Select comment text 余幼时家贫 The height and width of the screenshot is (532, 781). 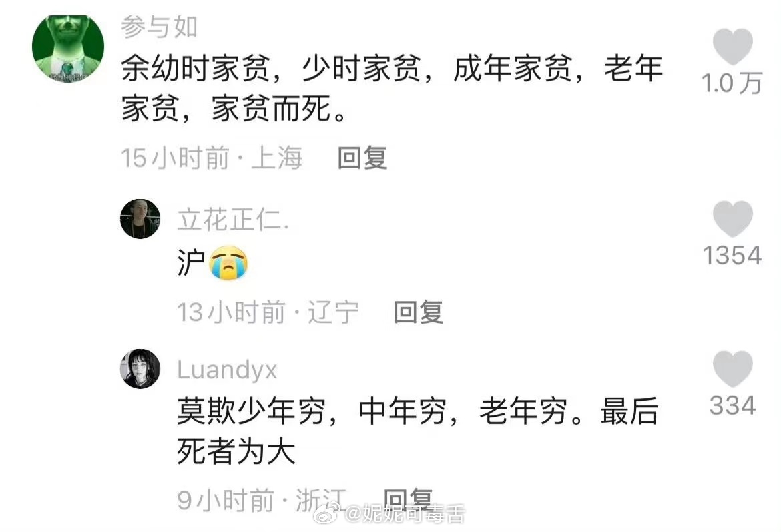click(x=196, y=68)
